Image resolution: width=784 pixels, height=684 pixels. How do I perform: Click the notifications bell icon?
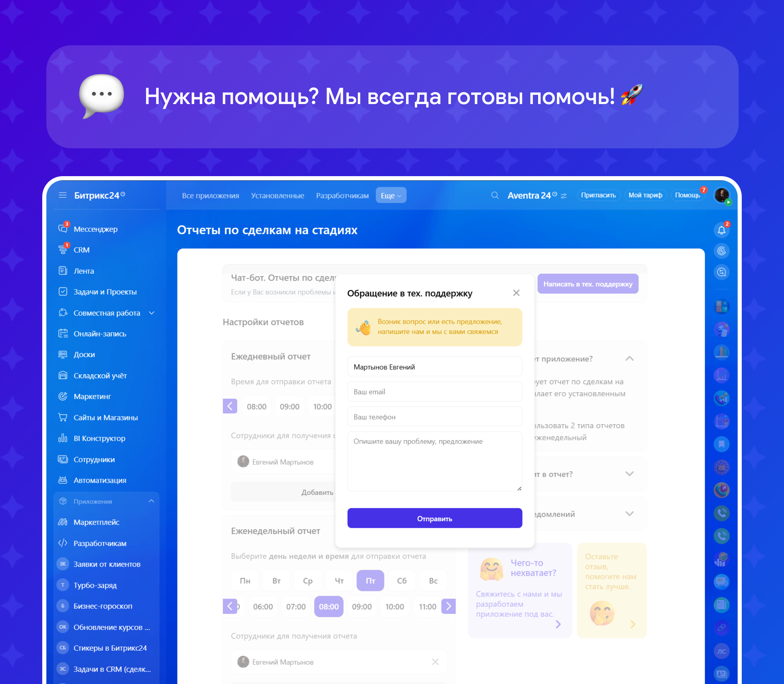[721, 230]
